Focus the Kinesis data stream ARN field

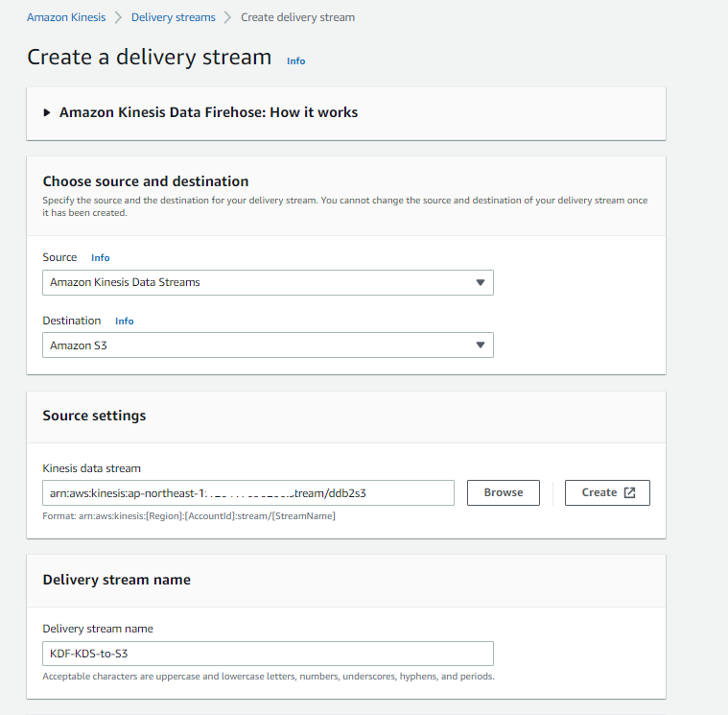coord(247,492)
